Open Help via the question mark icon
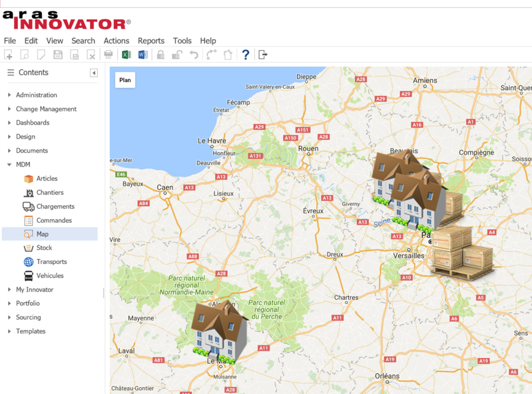The height and width of the screenshot is (394, 532). coord(246,55)
